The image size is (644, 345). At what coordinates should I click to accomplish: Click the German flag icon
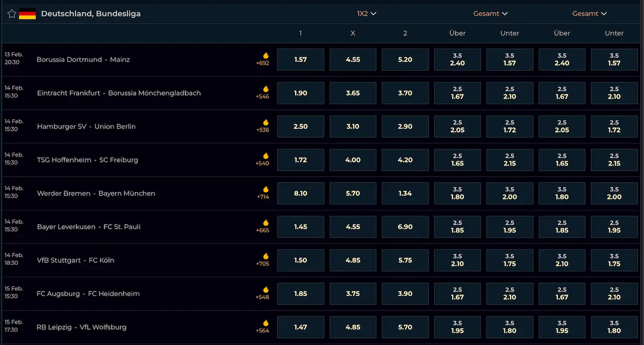coord(27,14)
